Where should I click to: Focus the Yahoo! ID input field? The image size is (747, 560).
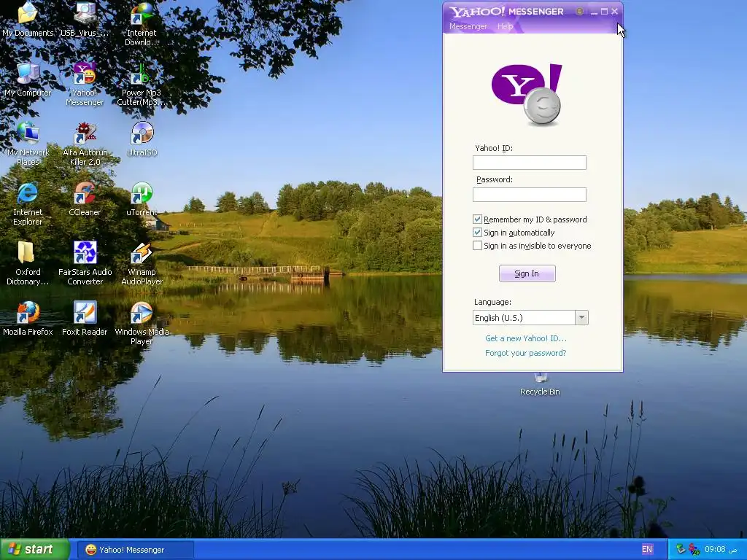[530, 163]
